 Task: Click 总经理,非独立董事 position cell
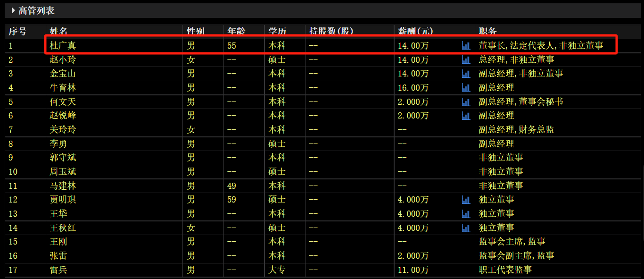516,60
